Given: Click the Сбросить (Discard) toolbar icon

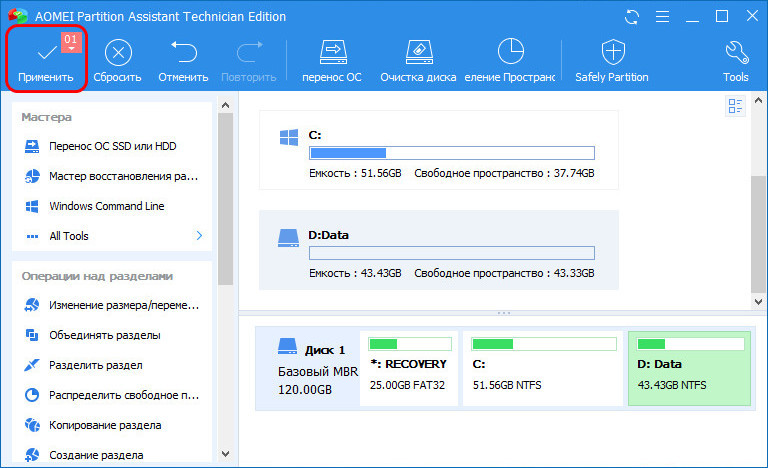Looking at the screenshot, I should point(118,52).
